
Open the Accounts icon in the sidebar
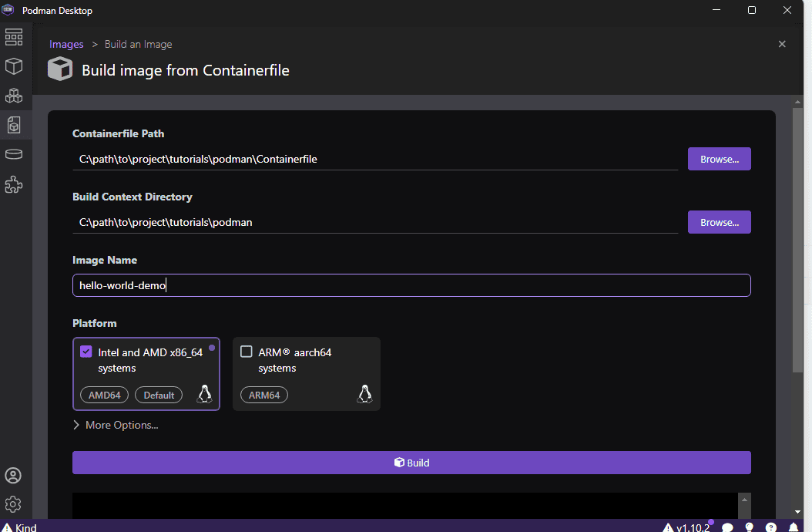coord(13,476)
